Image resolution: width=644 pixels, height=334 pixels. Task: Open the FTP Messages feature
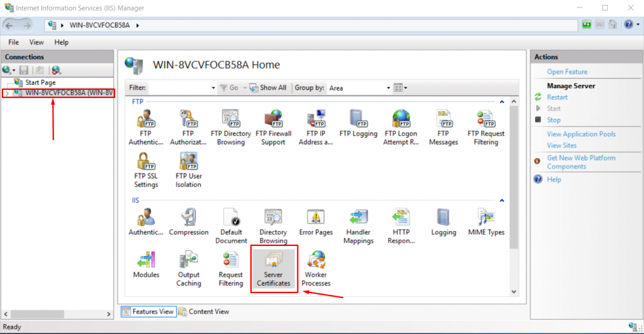[443, 127]
